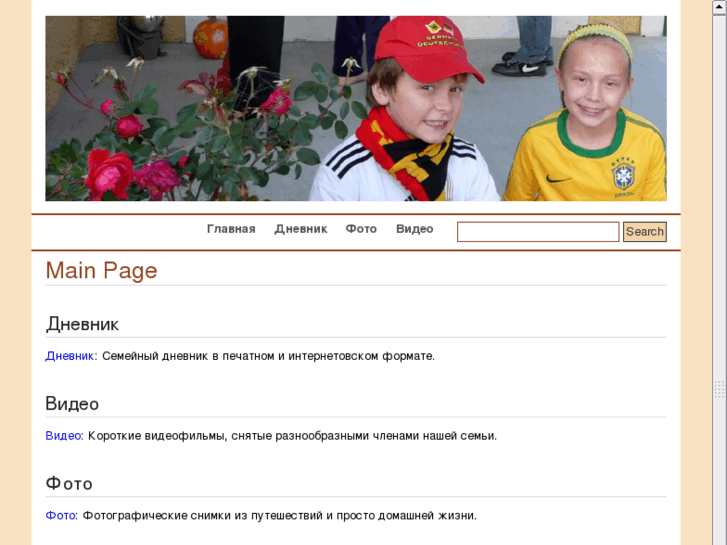
Task: Click the Main Page title heading
Action: point(102,270)
